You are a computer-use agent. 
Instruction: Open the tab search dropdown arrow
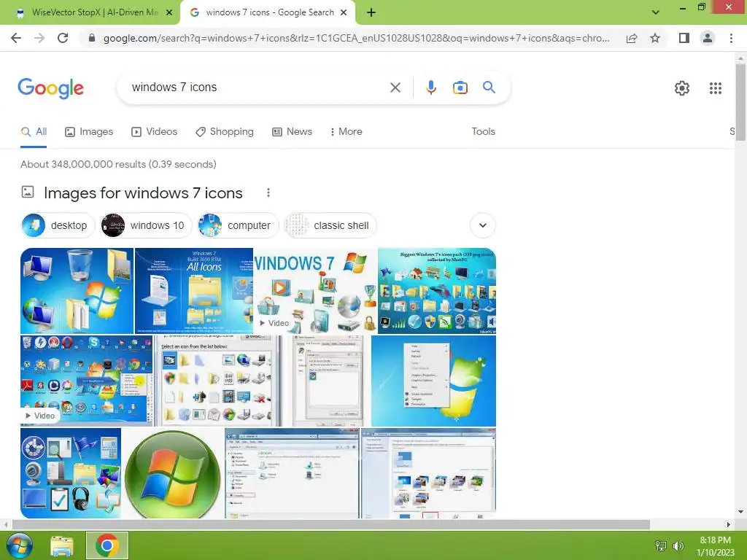[x=656, y=12]
